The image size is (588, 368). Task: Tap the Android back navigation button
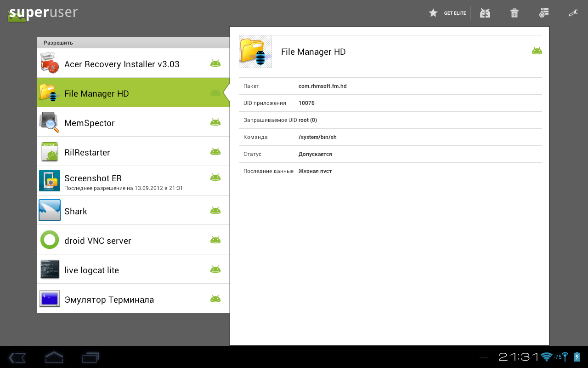click(x=17, y=357)
